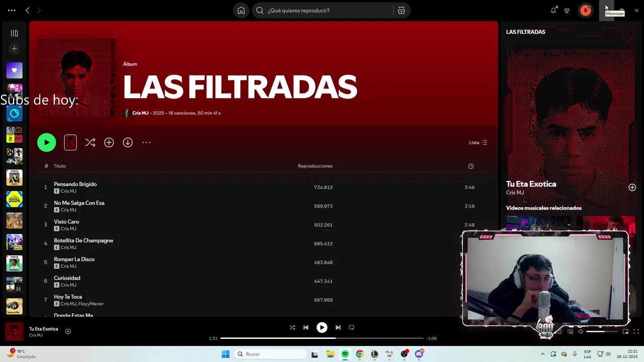644x362 pixels.
Task: Toggle repeat in the player controls
Action: click(x=352, y=327)
